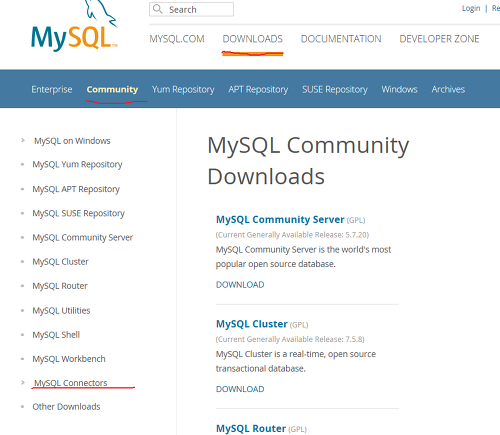Open MySQL Workbench in the sidebar
Screen dimensions: 500x435
69,359
